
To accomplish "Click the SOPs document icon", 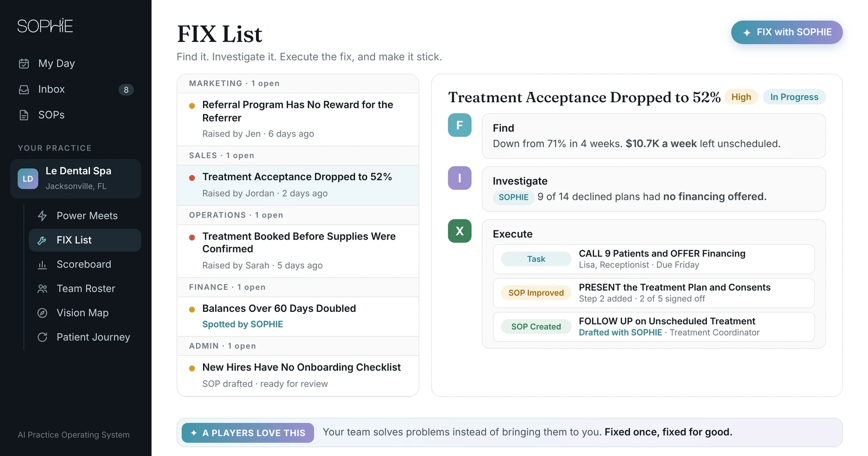I will (x=24, y=115).
